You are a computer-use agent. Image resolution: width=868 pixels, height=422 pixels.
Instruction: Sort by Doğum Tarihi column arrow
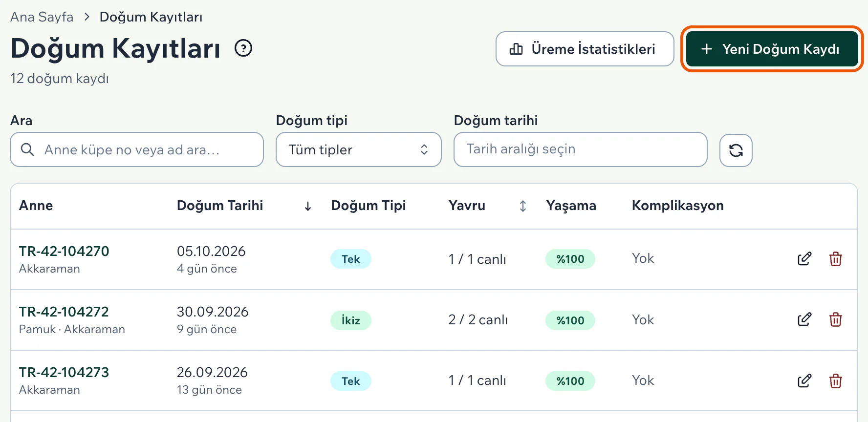(x=308, y=206)
